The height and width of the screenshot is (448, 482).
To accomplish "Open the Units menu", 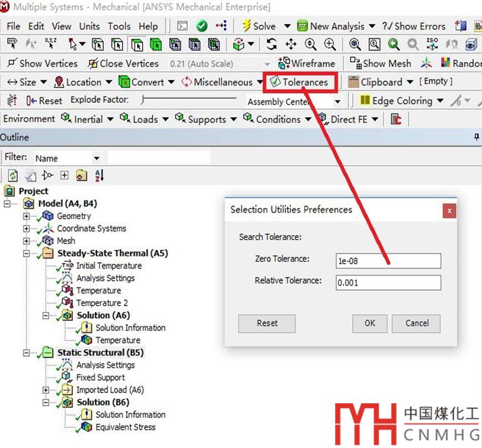I will click(x=89, y=27).
